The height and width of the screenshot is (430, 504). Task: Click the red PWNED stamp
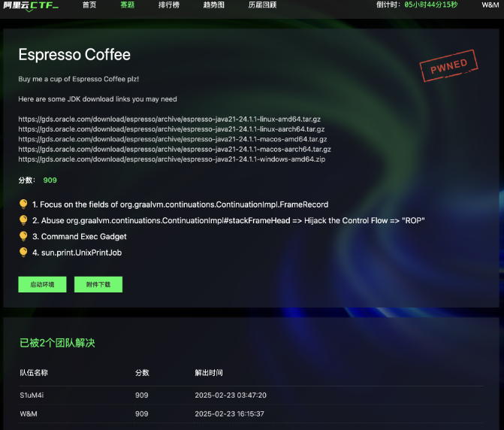coord(448,65)
